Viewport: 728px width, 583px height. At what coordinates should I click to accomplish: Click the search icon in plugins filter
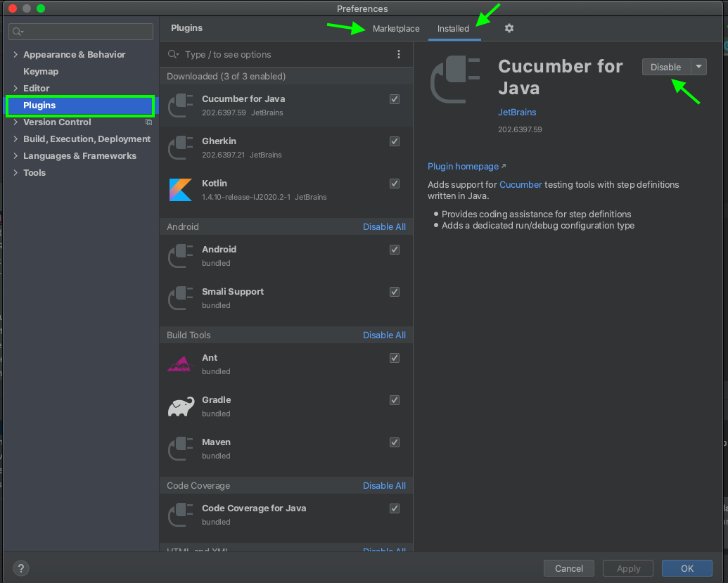(x=173, y=54)
